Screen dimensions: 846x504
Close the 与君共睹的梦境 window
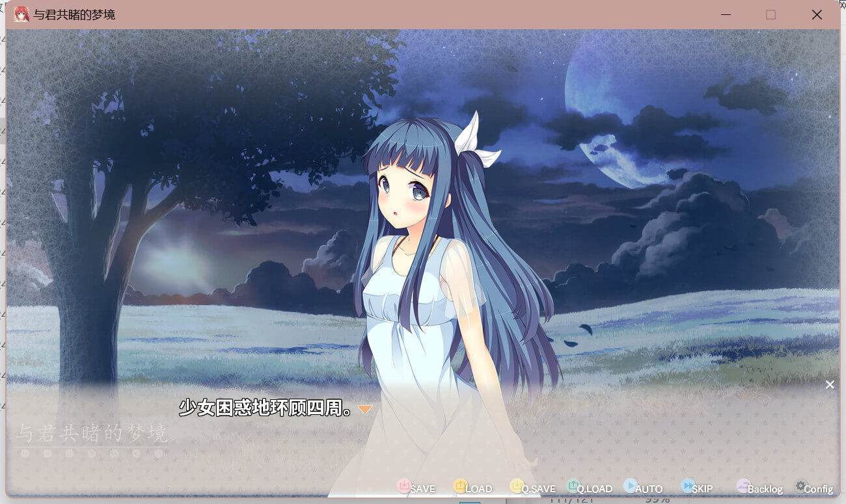tap(817, 14)
